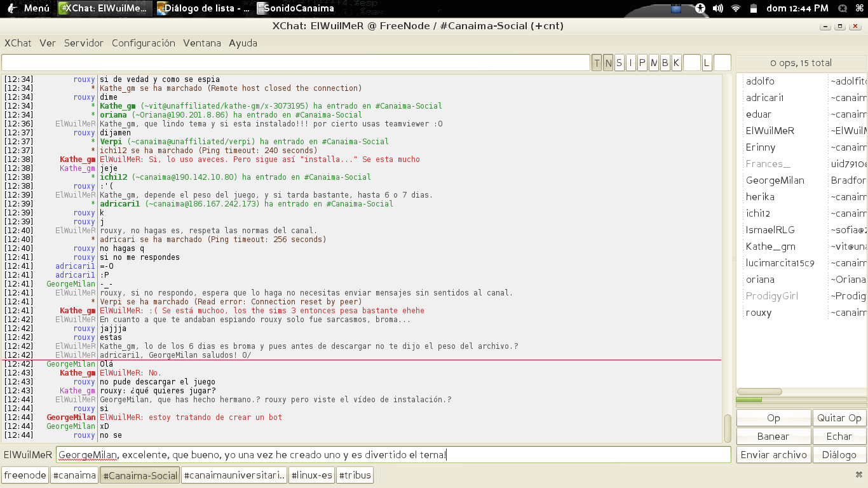Toggle the L user limit mode
Screen dimensions: 868x488
point(707,63)
